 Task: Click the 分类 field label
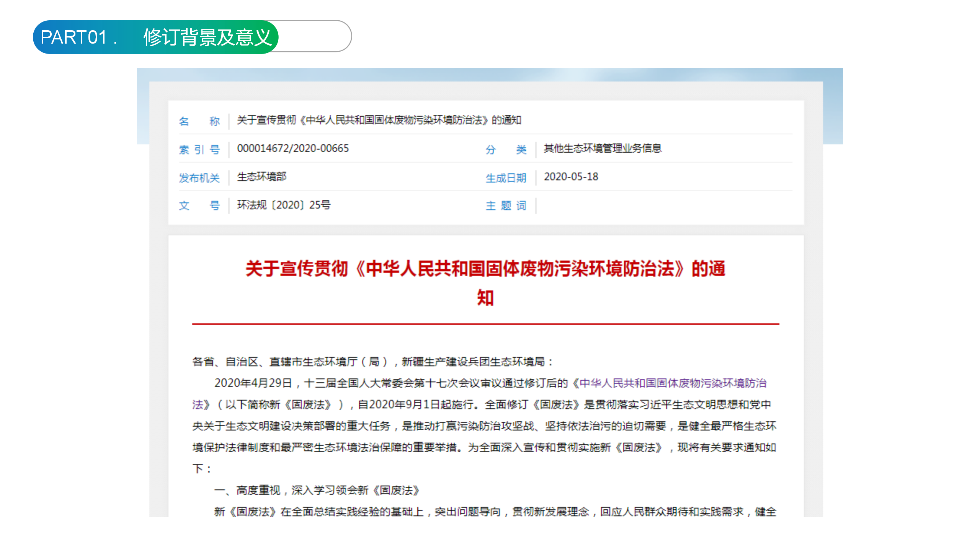pyautogui.click(x=506, y=150)
